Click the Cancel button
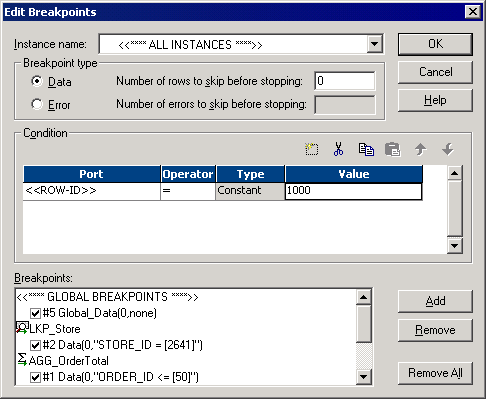The height and width of the screenshot is (399, 486). coord(435,72)
